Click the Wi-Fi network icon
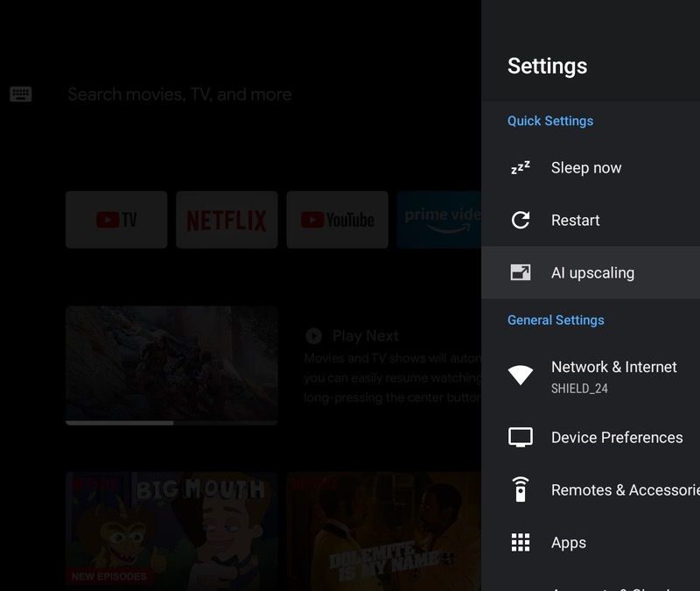700x591 pixels. pos(521,376)
